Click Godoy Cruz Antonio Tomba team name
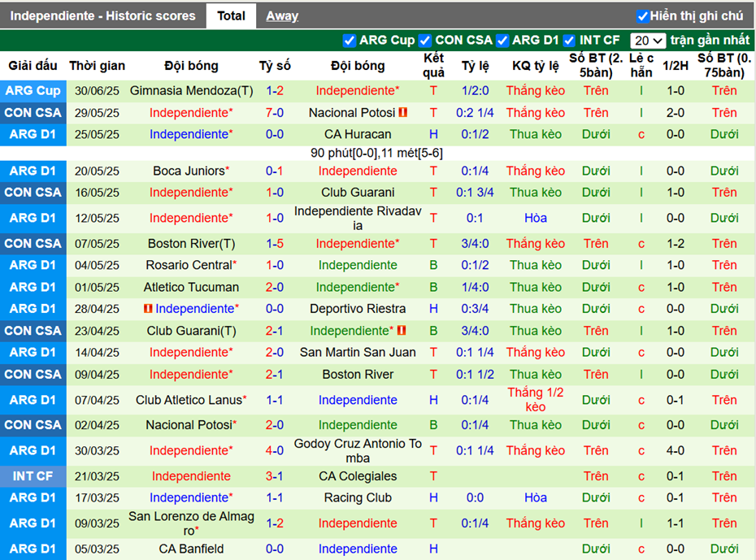This screenshot has width=756, height=560. coord(358,450)
